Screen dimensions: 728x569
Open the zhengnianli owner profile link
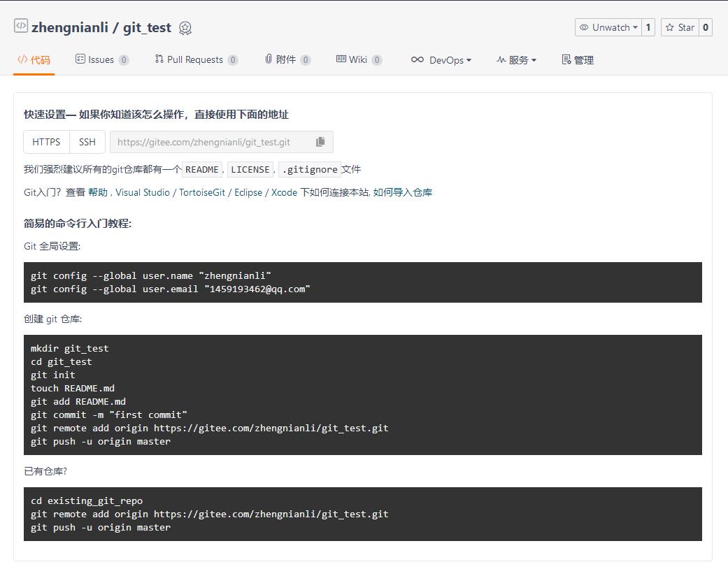70,27
